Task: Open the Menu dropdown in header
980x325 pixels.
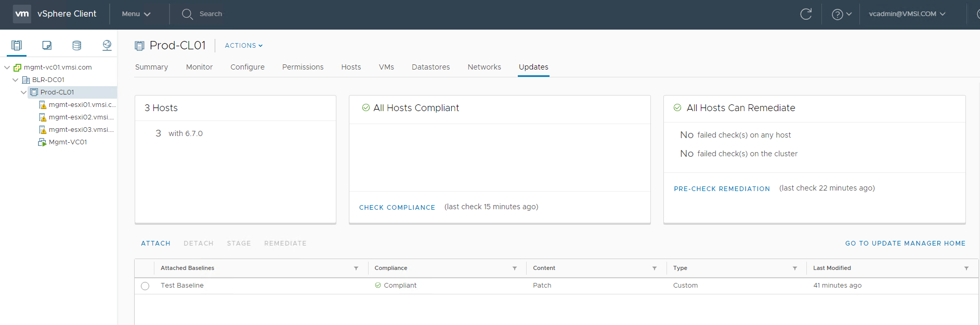Action: click(136, 14)
